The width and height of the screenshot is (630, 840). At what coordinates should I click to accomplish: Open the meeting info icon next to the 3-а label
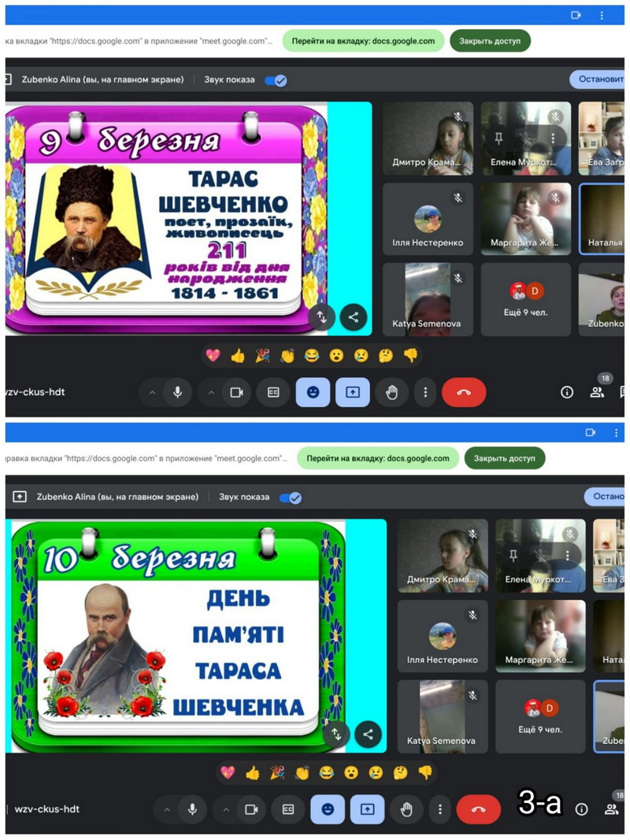(581, 809)
